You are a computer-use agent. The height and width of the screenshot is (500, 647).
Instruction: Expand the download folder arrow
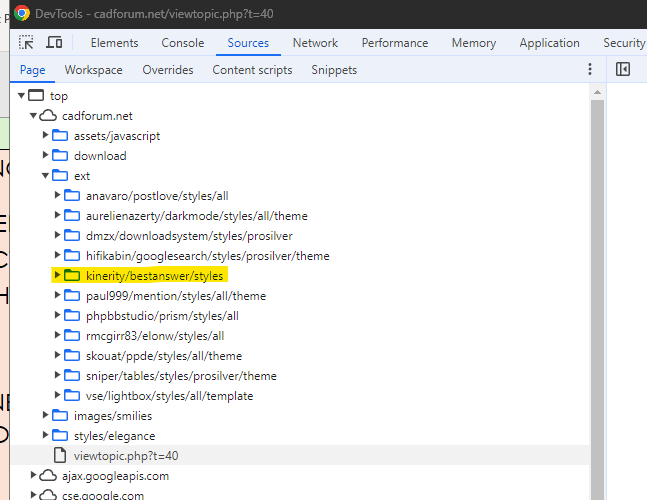coord(45,155)
